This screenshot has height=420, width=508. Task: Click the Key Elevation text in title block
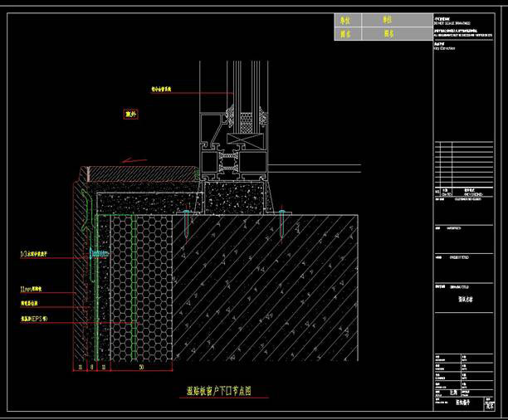[444, 48]
